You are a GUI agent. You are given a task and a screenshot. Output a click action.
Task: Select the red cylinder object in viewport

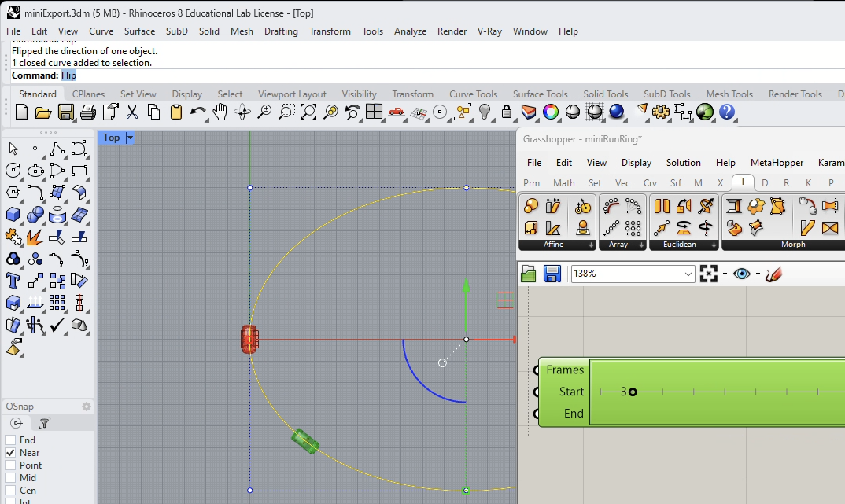249,339
